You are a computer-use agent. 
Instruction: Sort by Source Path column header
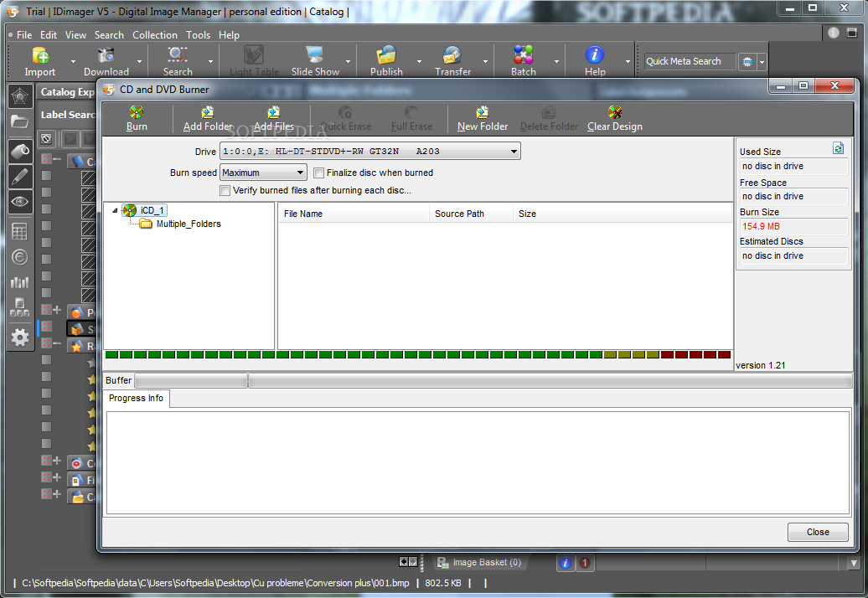click(471, 214)
